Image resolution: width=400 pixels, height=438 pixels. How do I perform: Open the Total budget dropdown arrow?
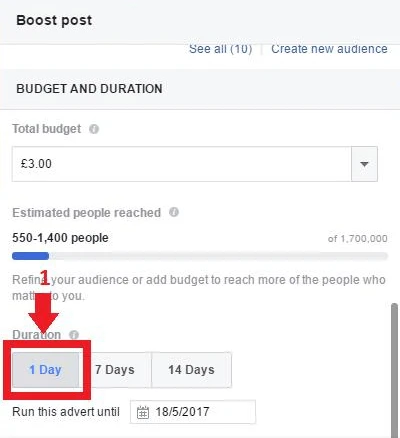click(364, 164)
